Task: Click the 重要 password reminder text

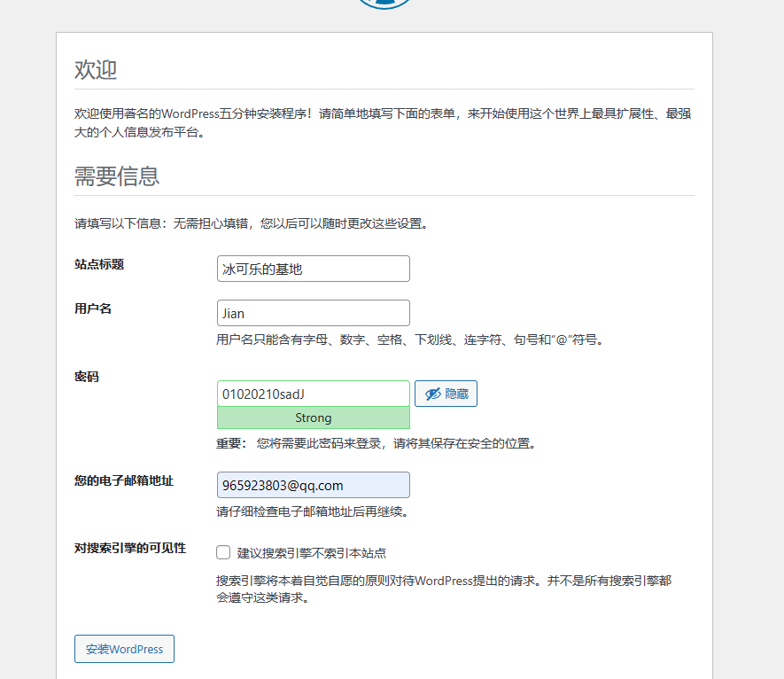Action: [x=377, y=443]
